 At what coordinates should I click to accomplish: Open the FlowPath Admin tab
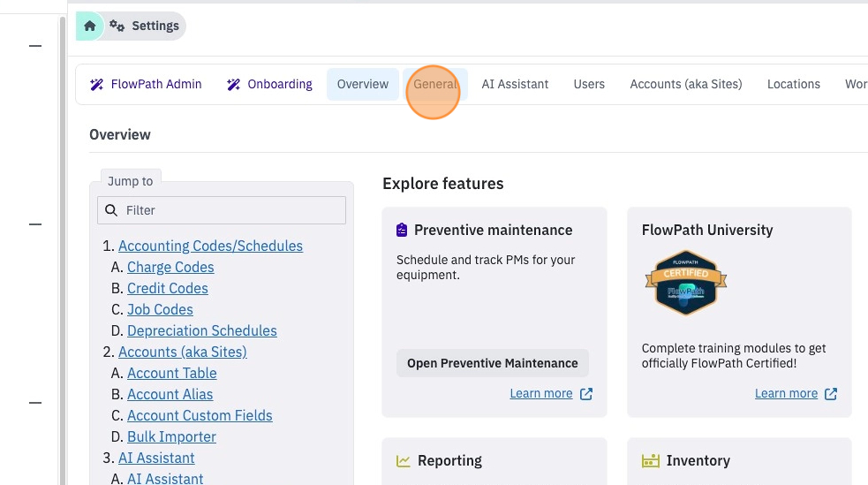pyautogui.click(x=146, y=84)
